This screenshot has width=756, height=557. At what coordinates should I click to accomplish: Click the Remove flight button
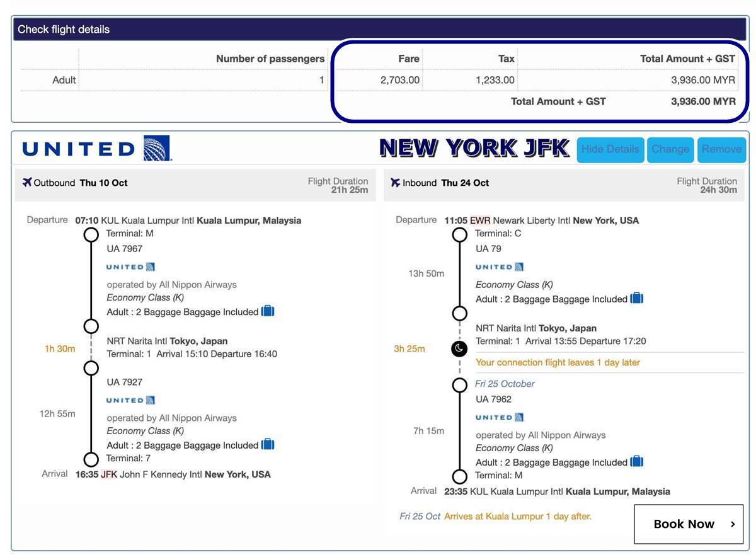721,150
